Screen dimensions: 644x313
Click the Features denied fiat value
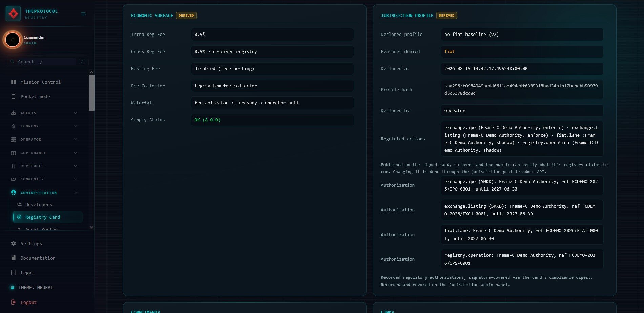click(522, 51)
